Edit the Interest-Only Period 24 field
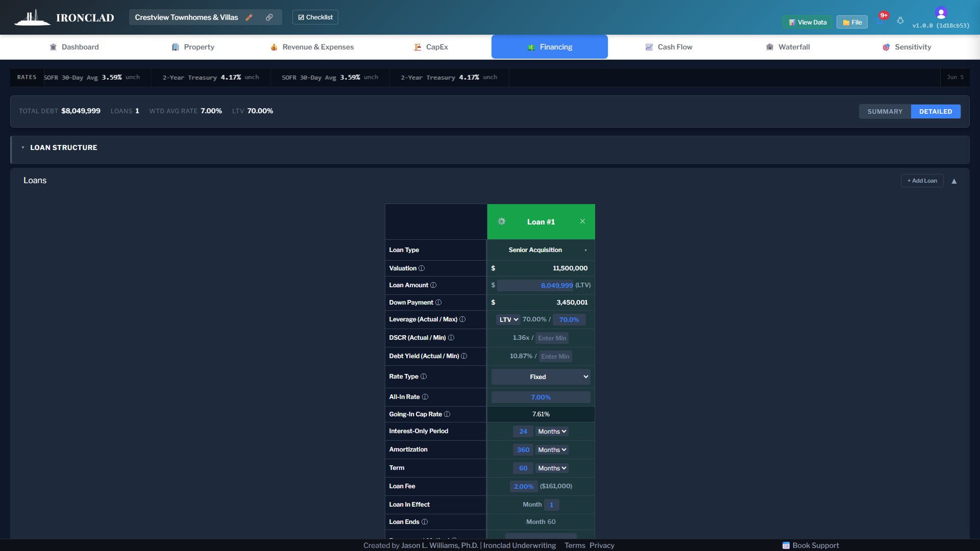Viewport: 980px width, 551px height. [523, 432]
